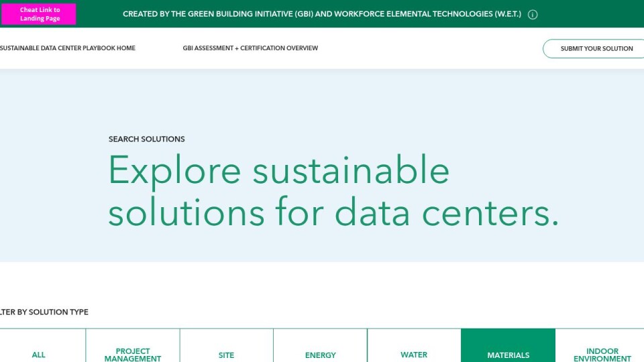Viewport: 644px width, 362px height.
Task: Click the Filter by Solution Type label
Action: point(44,312)
